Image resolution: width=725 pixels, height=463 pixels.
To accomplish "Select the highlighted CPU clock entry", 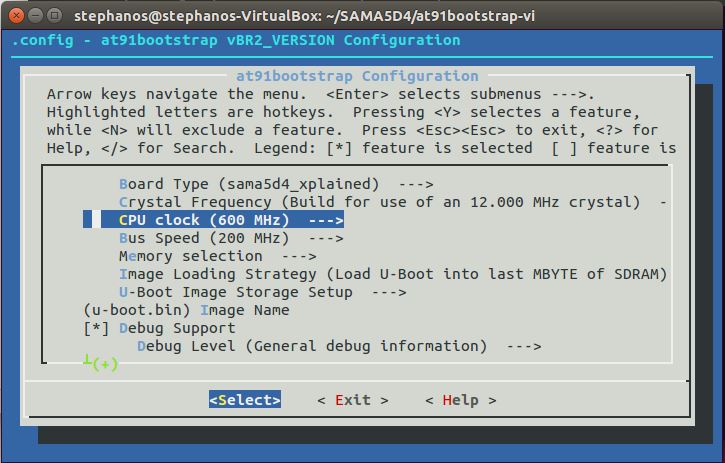I will pyautogui.click(x=222, y=220).
